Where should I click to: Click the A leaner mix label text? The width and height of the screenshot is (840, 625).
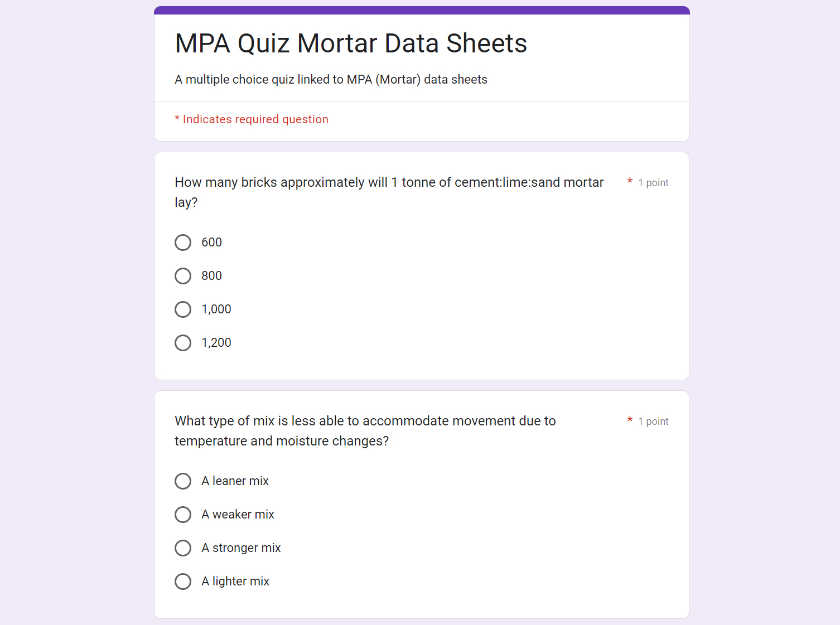tap(235, 481)
